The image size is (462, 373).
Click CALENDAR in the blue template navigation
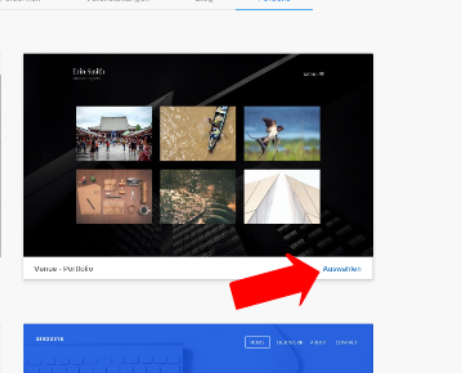click(x=289, y=342)
